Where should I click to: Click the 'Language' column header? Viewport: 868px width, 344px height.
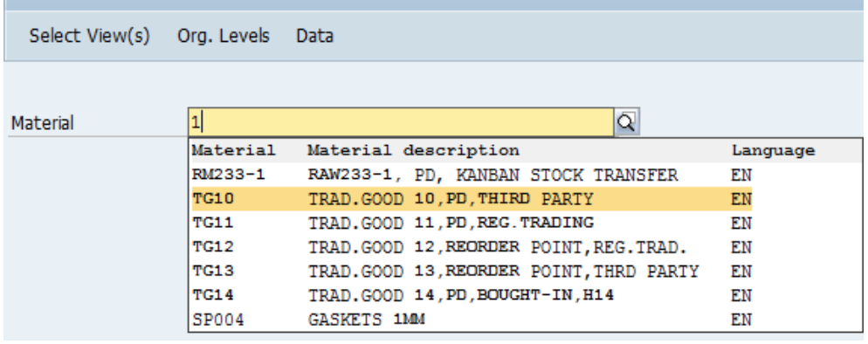[x=773, y=150]
